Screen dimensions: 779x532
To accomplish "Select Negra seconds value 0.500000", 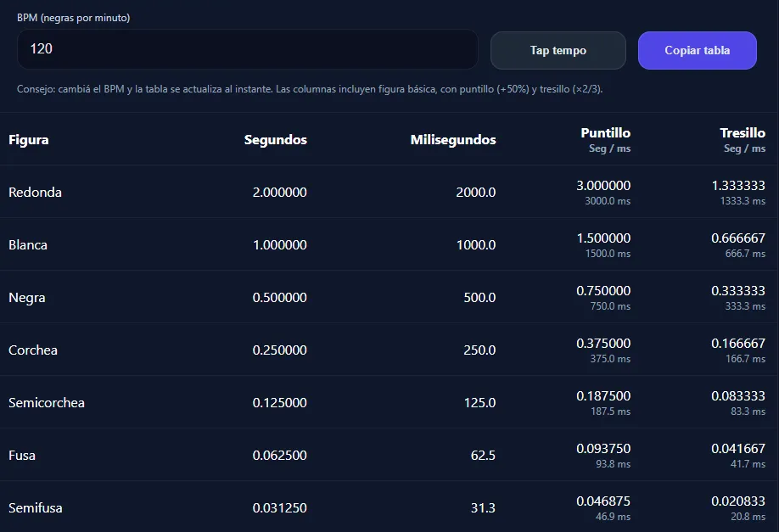I will pyautogui.click(x=279, y=298).
